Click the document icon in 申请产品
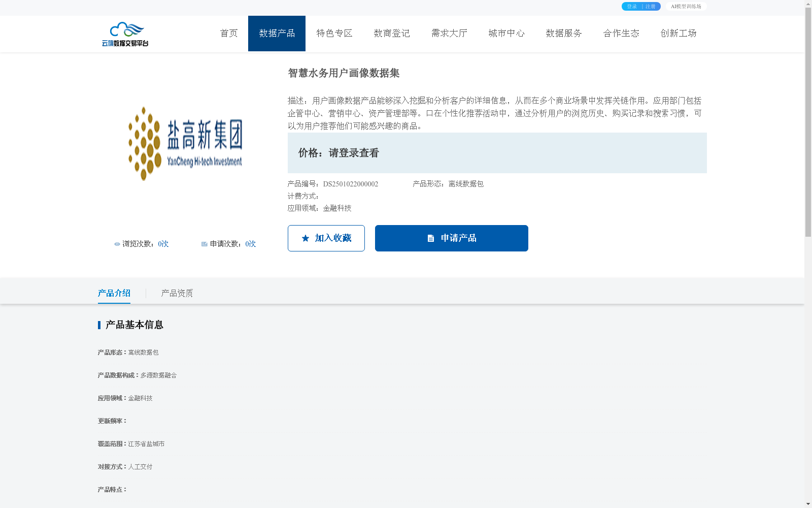Viewport: 812px width, 508px height. pyautogui.click(x=431, y=238)
